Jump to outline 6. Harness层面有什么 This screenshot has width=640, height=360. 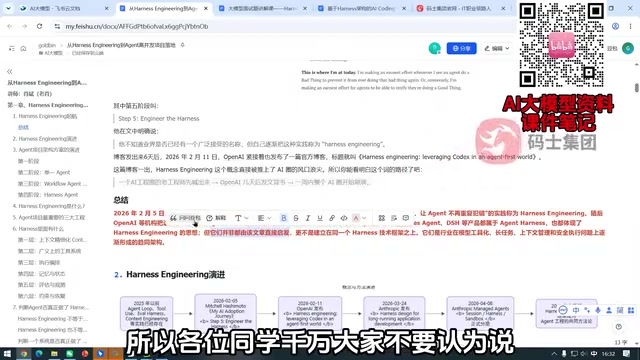coord(38,229)
